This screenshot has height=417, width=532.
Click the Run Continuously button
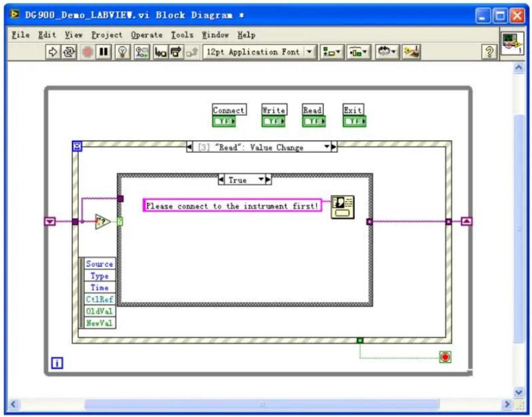69,52
